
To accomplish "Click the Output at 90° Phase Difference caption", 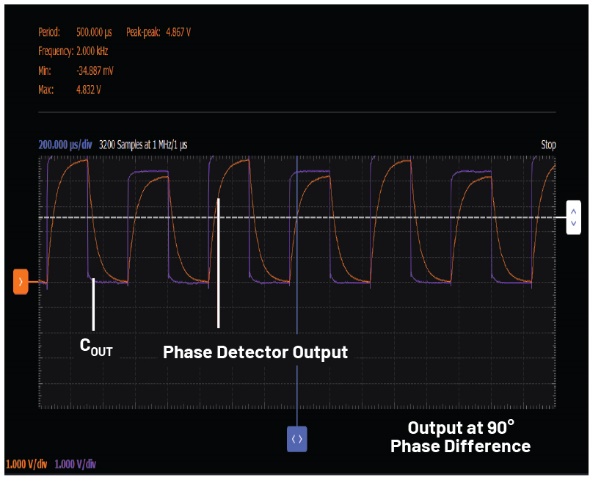I will click(460, 436).
